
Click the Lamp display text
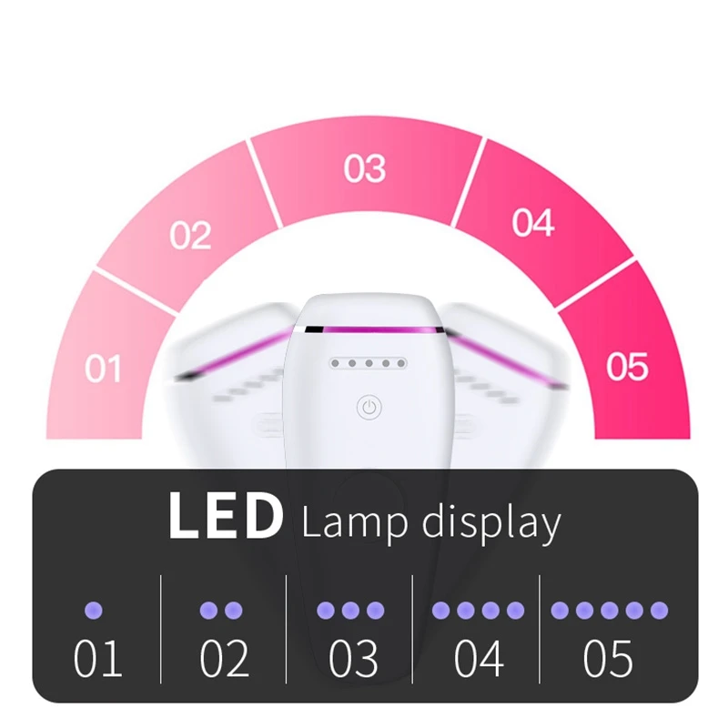(x=431, y=522)
